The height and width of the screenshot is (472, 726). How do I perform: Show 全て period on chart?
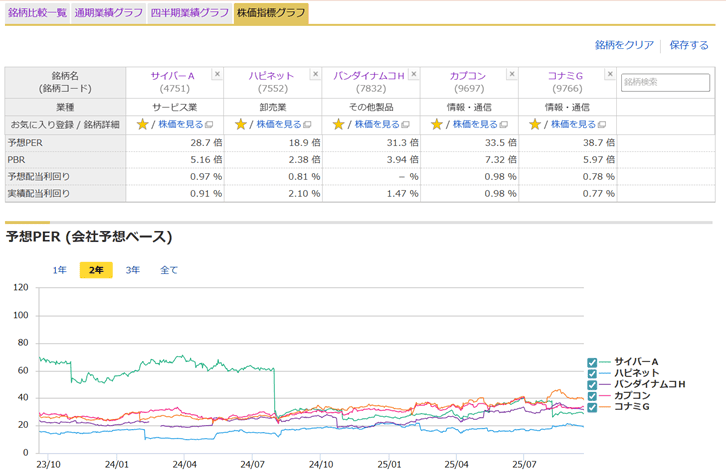point(169,270)
